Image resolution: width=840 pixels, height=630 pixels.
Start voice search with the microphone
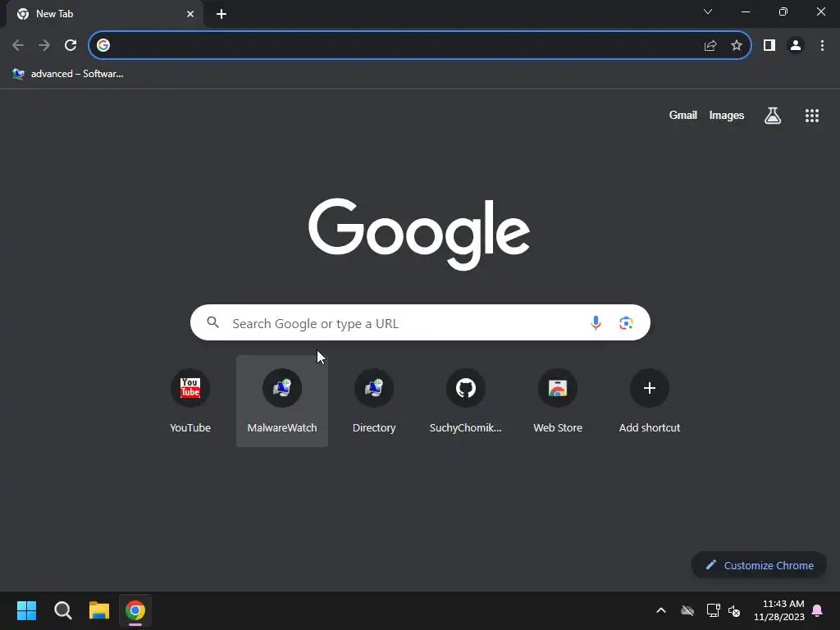(596, 322)
